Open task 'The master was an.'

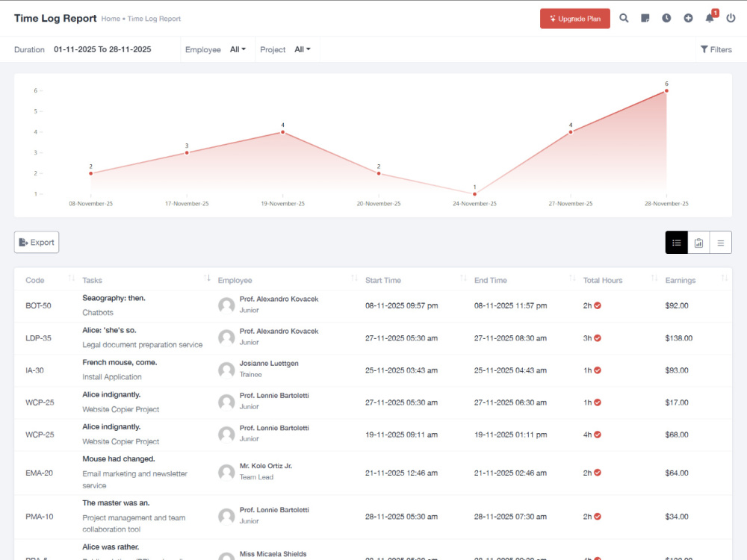[117, 503]
